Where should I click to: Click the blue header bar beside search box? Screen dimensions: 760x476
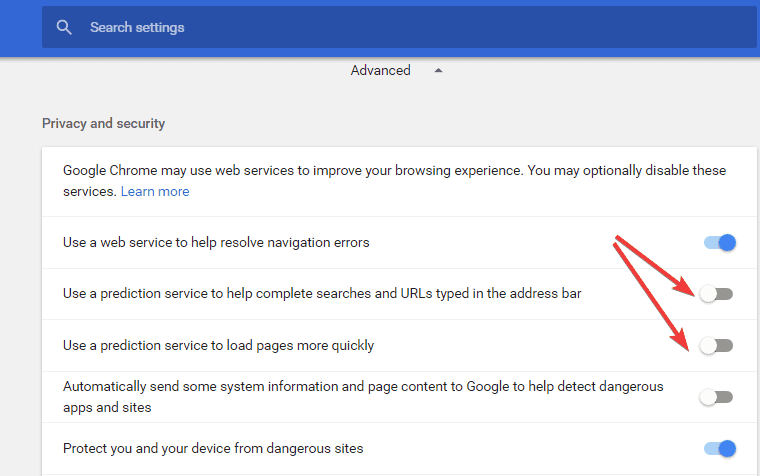click(x=21, y=28)
